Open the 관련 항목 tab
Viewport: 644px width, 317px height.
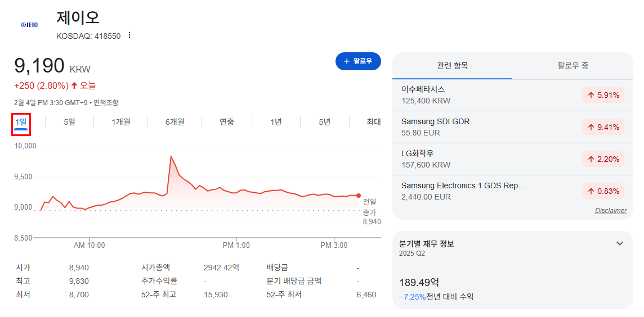pyautogui.click(x=453, y=66)
